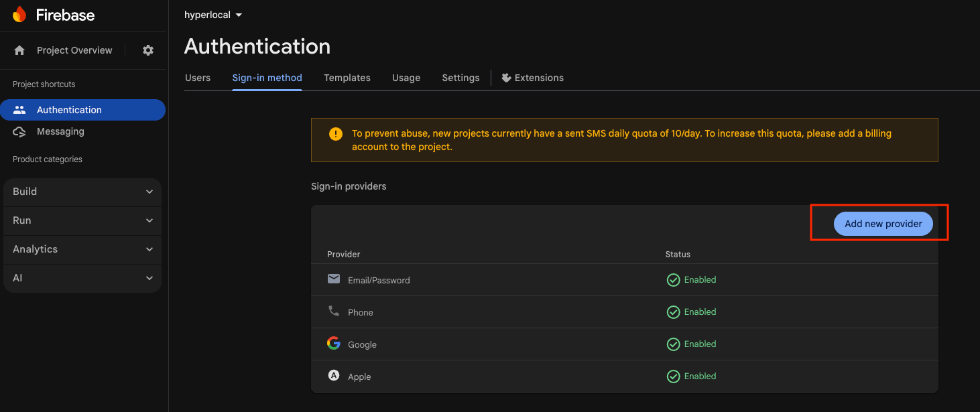Select Authentication in sidebar

82,110
